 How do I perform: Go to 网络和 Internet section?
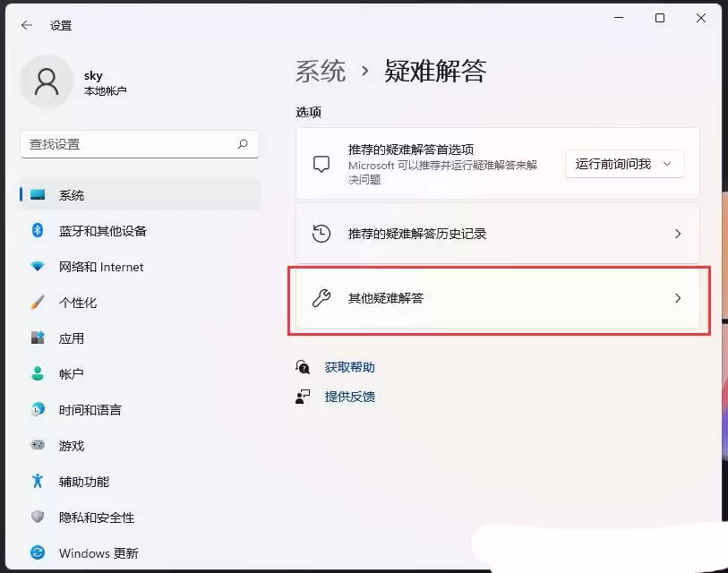tap(140, 266)
